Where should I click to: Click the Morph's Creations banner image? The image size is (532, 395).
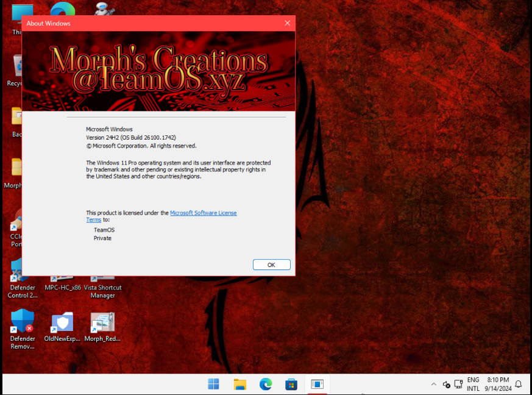point(158,71)
